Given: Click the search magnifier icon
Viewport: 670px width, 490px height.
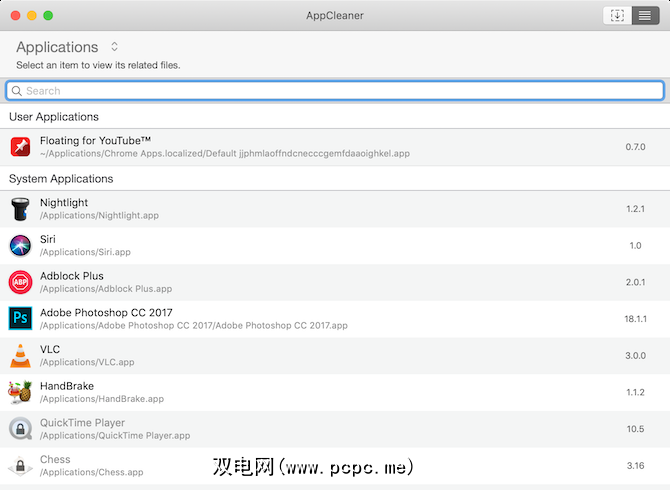Looking at the screenshot, I should coord(17,91).
